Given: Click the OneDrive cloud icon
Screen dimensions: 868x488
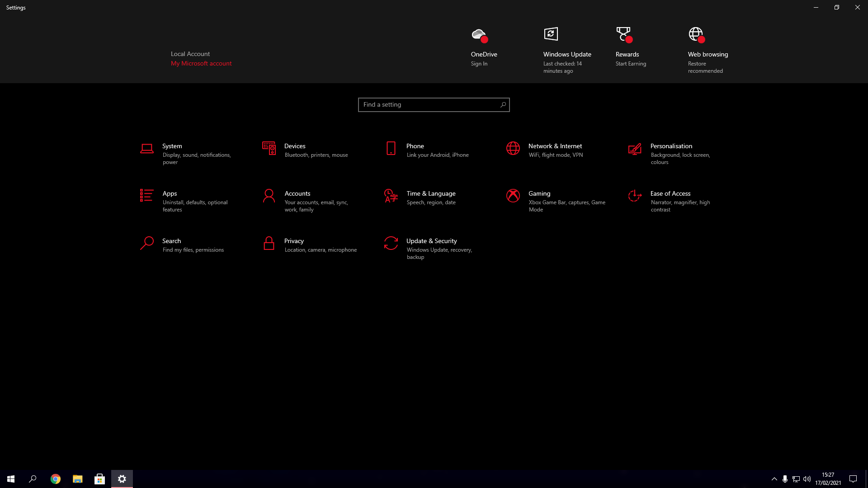Looking at the screenshot, I should pos(479,35).
